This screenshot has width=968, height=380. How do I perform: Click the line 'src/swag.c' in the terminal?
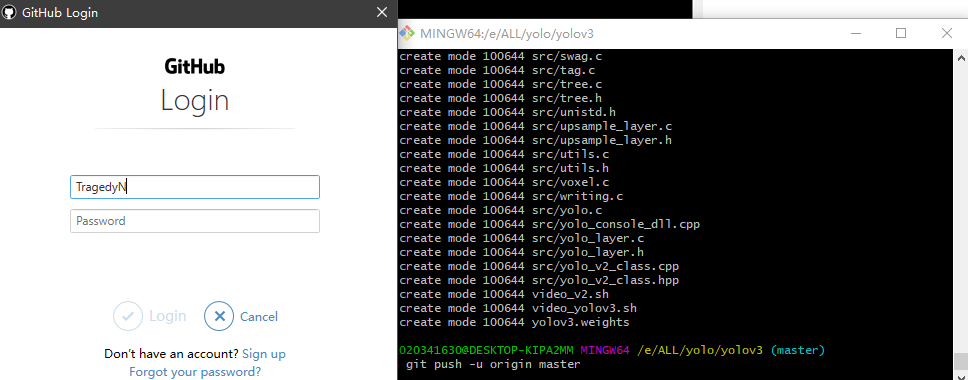(x=501, y=56)
